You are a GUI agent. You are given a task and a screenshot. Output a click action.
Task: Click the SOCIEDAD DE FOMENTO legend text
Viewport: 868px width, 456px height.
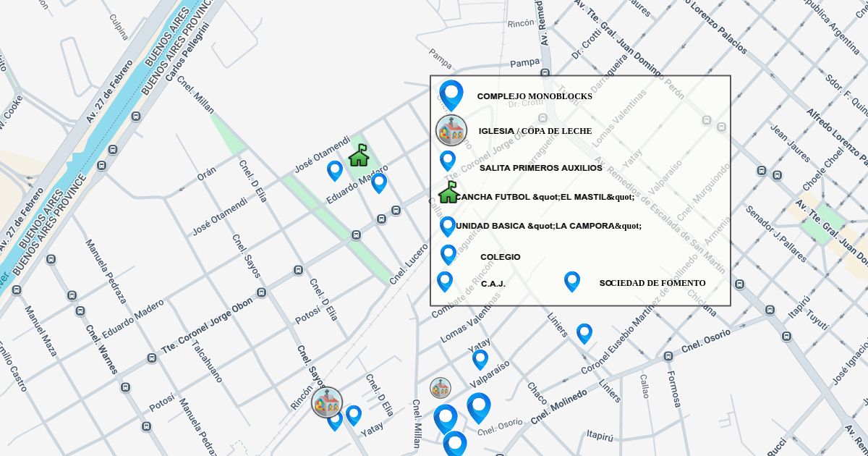pos(652,283)
